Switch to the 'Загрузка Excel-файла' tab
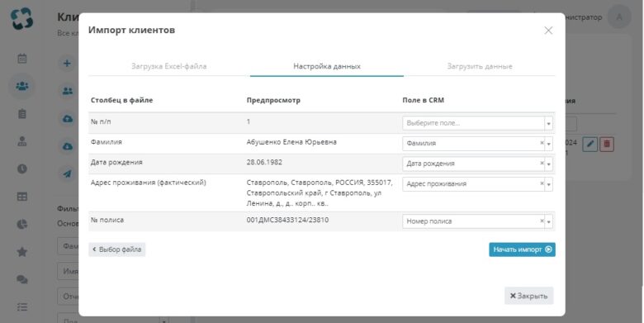The height and width of the screenshot is (323, 644). [168, 66]
